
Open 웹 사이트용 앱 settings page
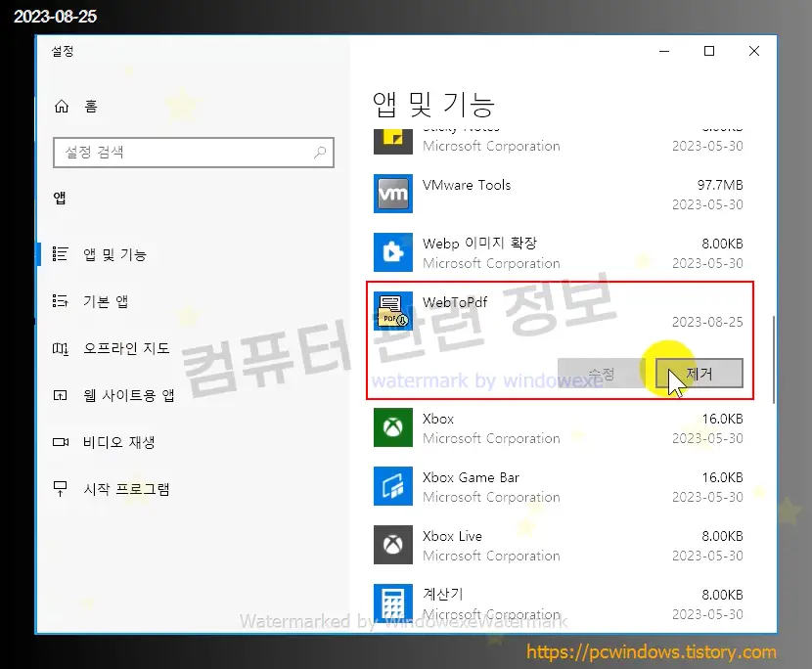pyautogui.click(x=129, y=395)
